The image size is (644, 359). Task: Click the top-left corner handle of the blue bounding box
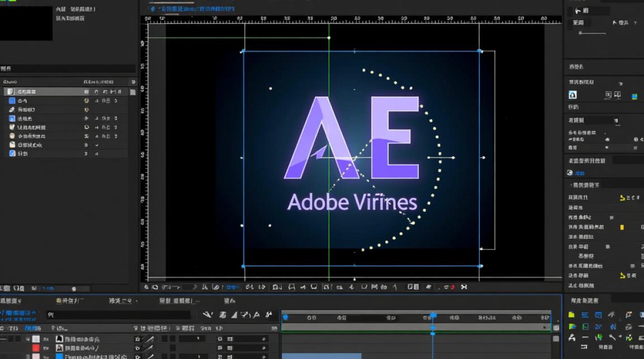[x=243, y=51]
